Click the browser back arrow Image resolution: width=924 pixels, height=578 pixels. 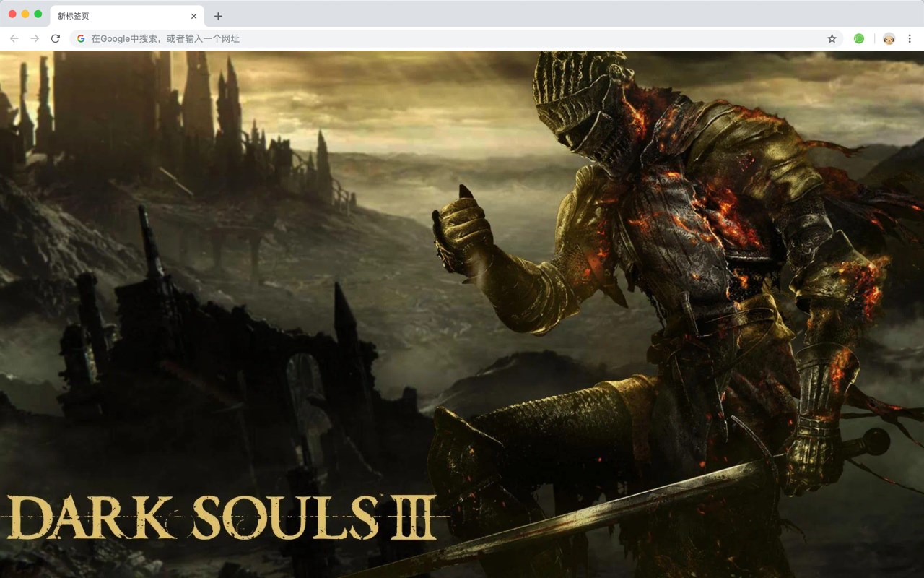14,38
